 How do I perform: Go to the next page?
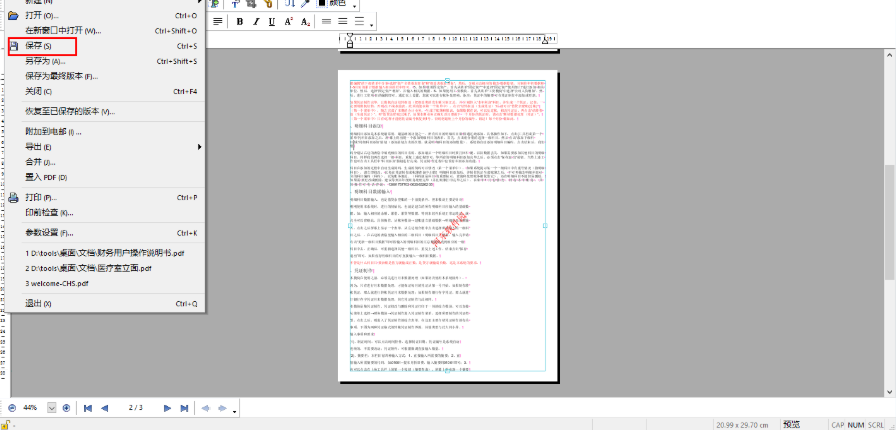pyautogui.click(x=168, y=408)
